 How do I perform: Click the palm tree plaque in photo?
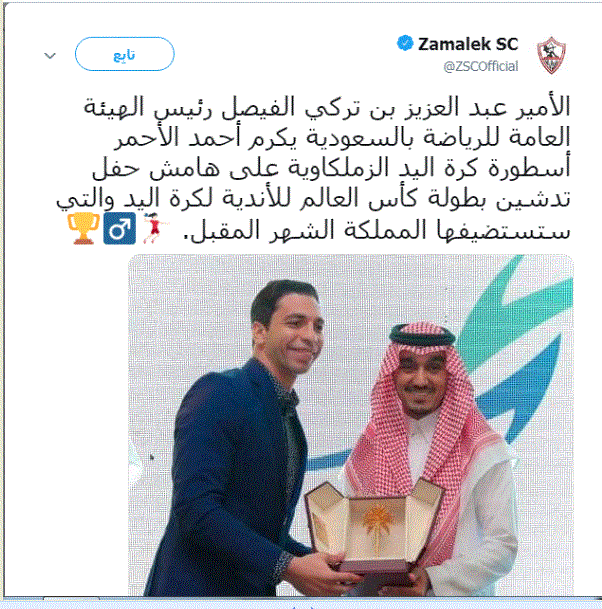tap(374, 524)
